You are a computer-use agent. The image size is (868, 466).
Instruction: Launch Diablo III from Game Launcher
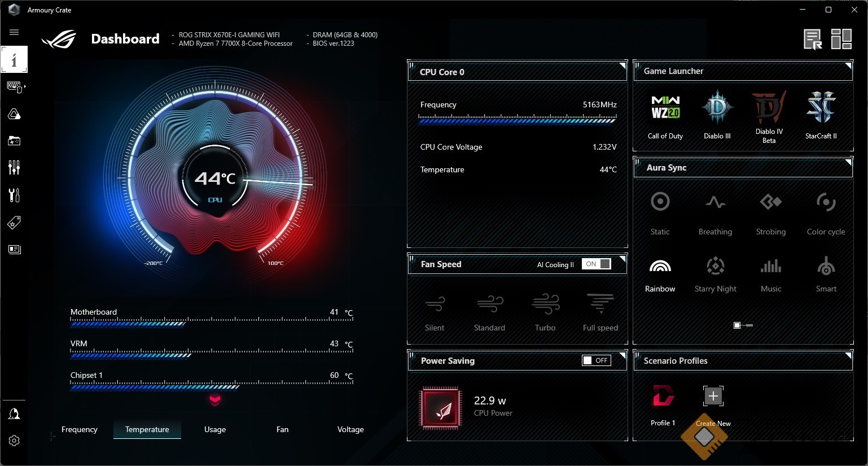[717, 116]
